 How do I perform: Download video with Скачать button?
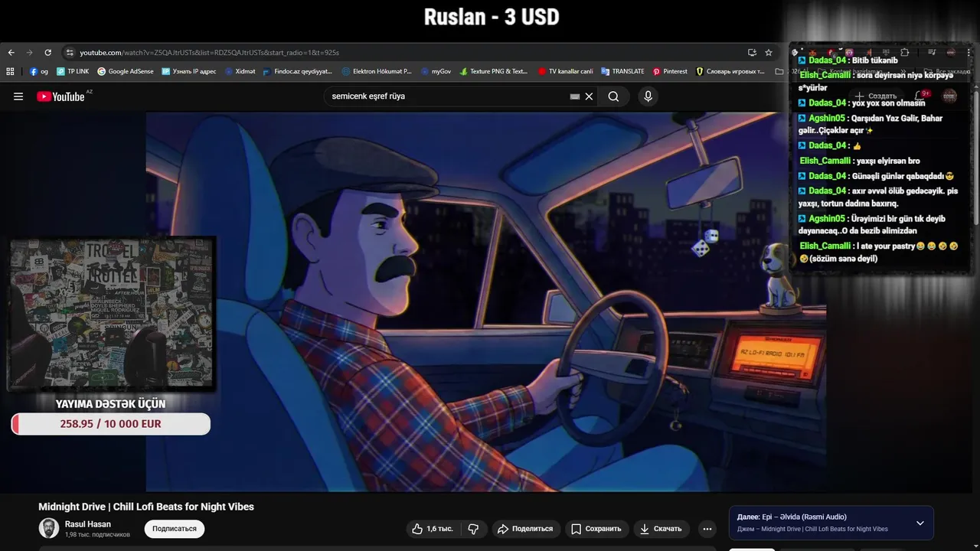tap(661, 529)
